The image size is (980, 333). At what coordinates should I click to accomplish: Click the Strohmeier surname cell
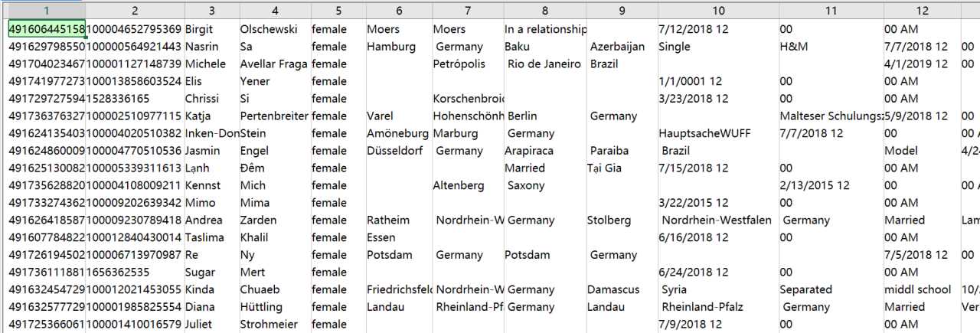point(275,324)
